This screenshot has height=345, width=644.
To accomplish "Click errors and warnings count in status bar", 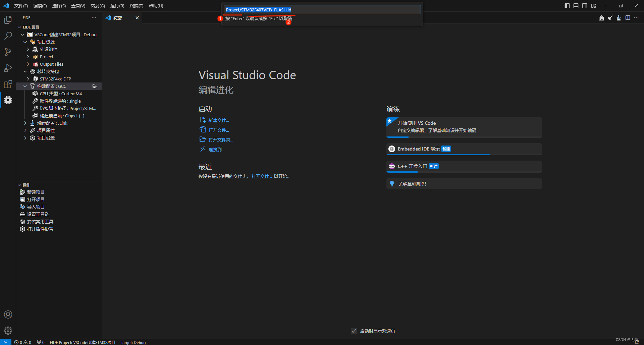I will 23,342.
